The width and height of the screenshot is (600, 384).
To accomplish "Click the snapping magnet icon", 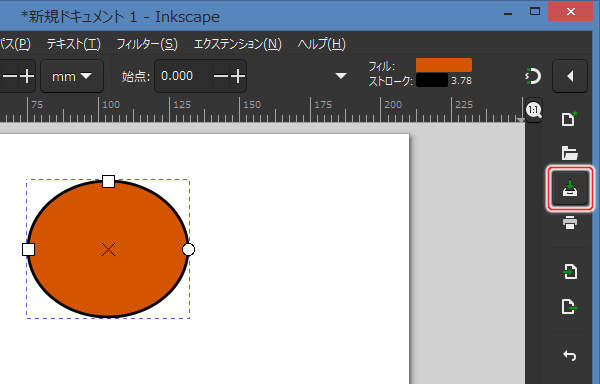I will point(533,76).
